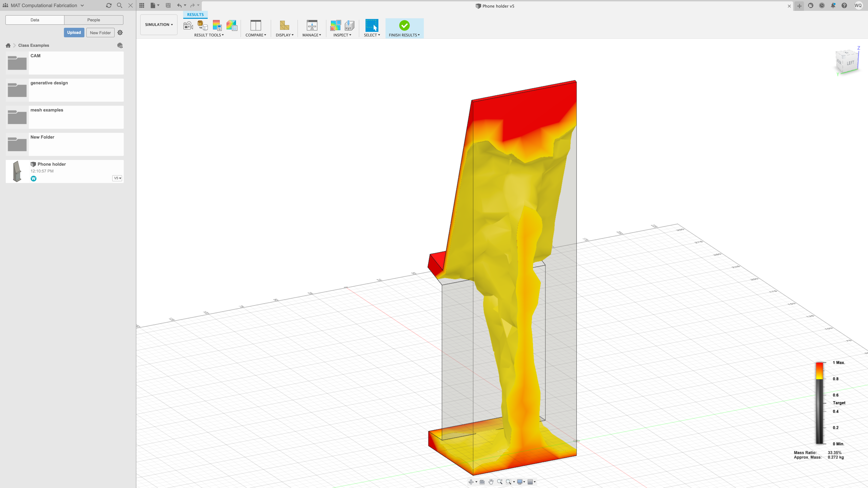Toggle web view globe icon

click(x=120, y=45)
